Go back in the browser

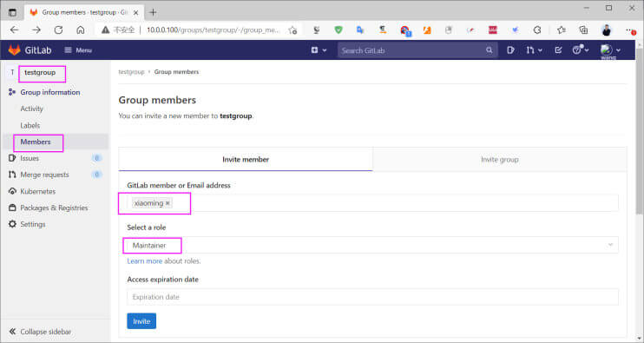(x=15, y=30)
